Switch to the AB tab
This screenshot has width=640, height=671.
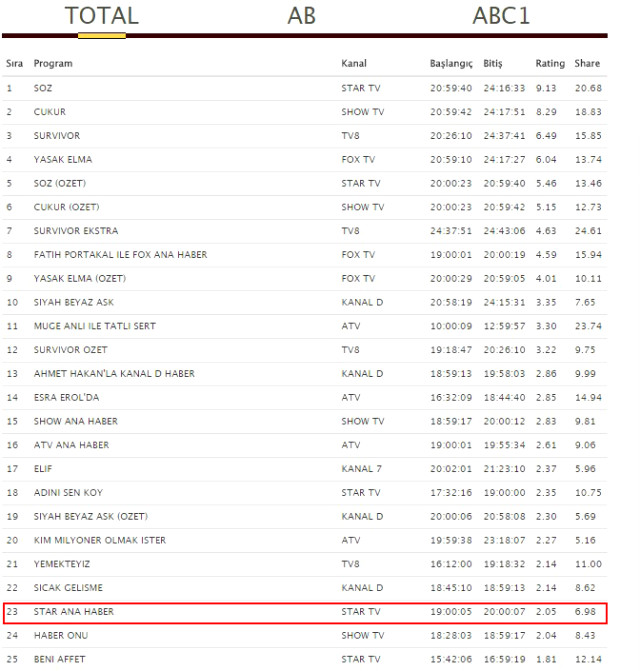click(302, 16)
